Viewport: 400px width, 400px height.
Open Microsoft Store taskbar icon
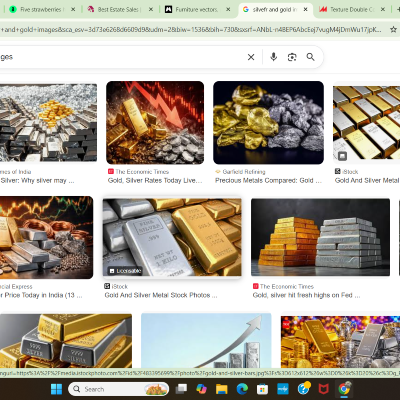pyautogui.click(x=262, y=389)
